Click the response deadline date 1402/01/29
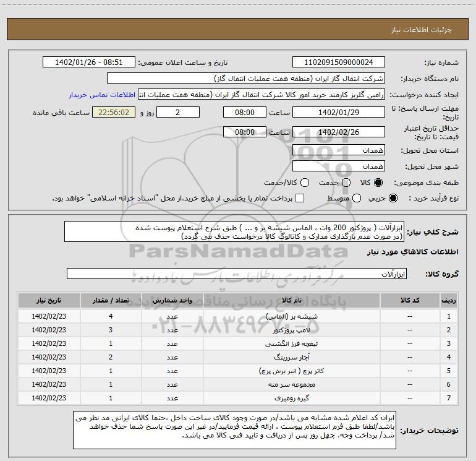The image size is (476, 461). click(339, 112)
